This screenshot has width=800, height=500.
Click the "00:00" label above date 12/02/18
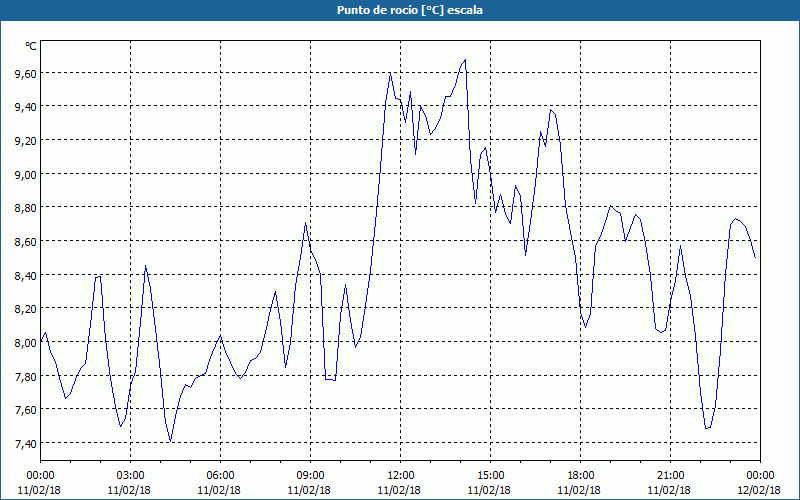click(760, 476)
